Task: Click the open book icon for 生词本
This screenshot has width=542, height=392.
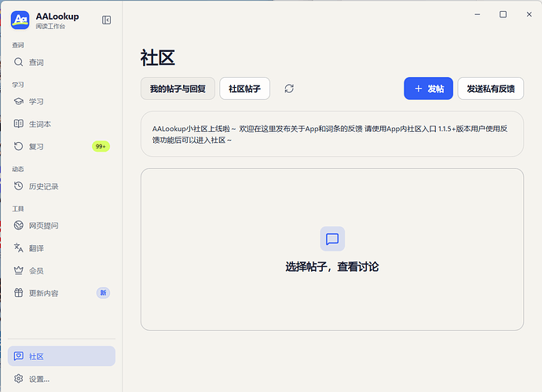Action: 18,124
